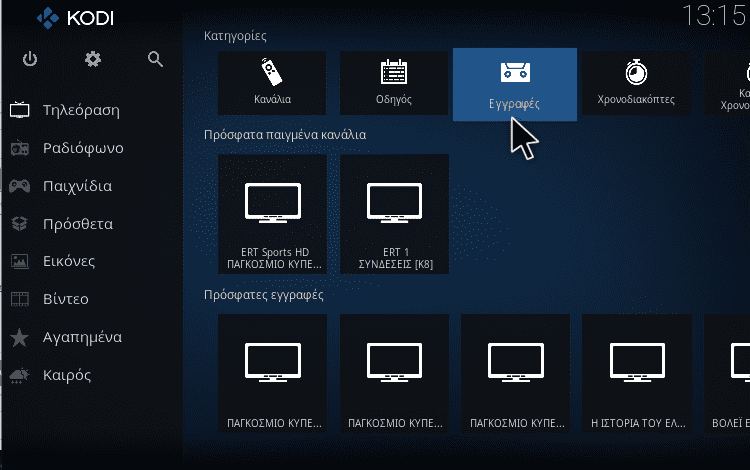Select the Ραδιόφωνο radio icon
The height and width of the screenshot is (470, 750).
pos(20,148)
